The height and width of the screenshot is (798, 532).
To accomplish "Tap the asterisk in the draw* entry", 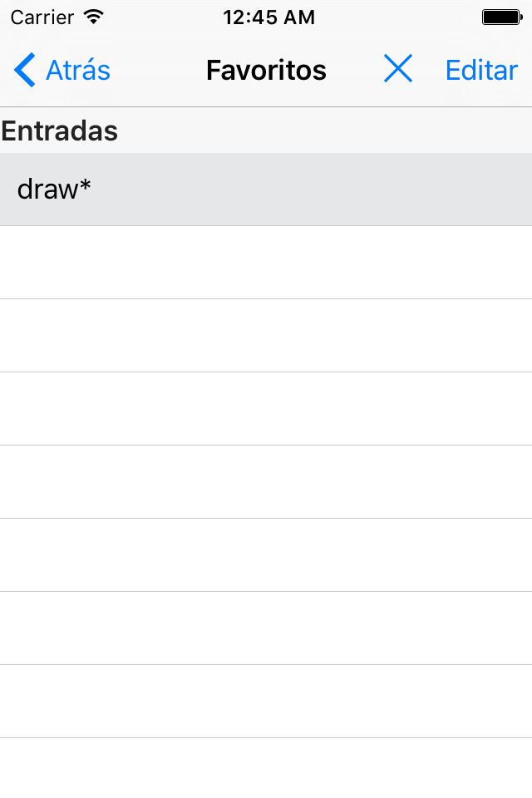I will [x=85, y=184].
